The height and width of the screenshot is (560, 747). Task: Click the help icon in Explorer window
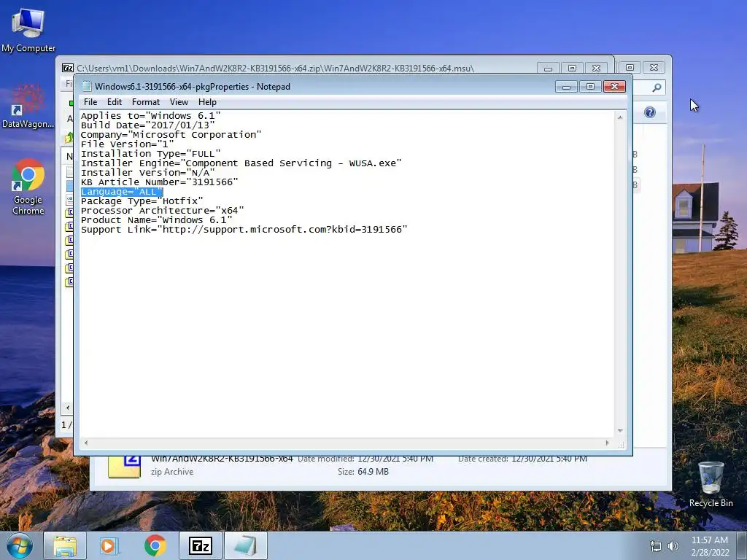(x=650, y=112)
